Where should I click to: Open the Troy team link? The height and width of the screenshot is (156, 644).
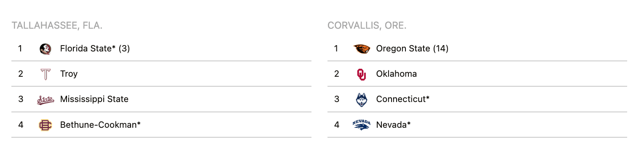[x=69, y=74]
